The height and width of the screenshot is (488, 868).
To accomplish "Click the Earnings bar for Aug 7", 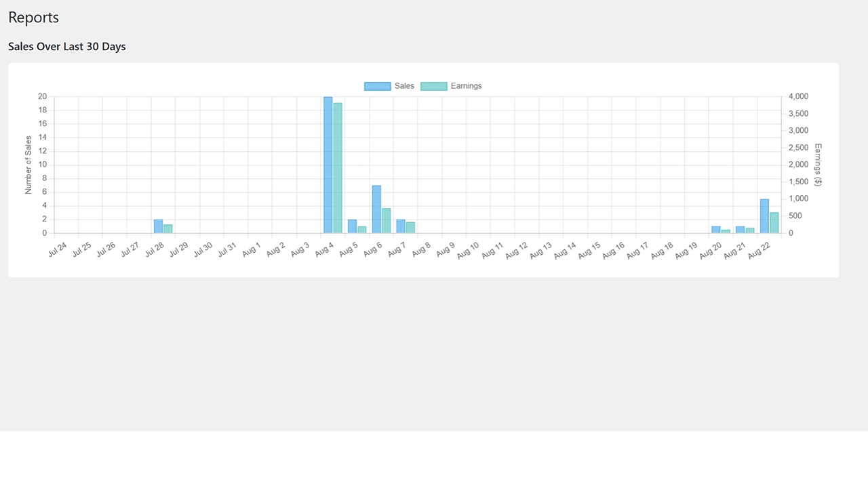I will point(410,228).
